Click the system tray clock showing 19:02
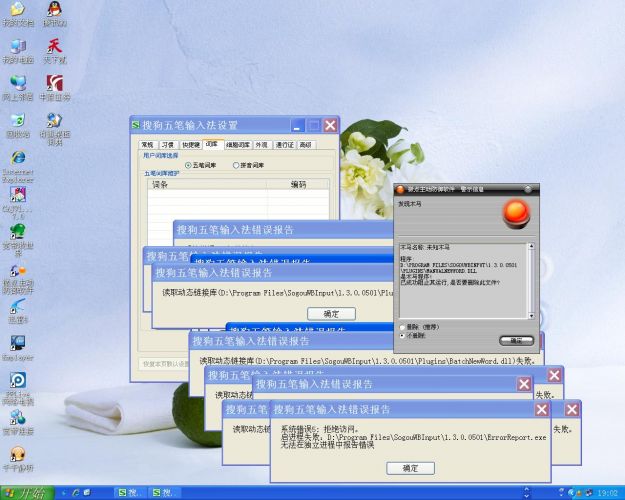Screen dimensions: 625x500 607,493
